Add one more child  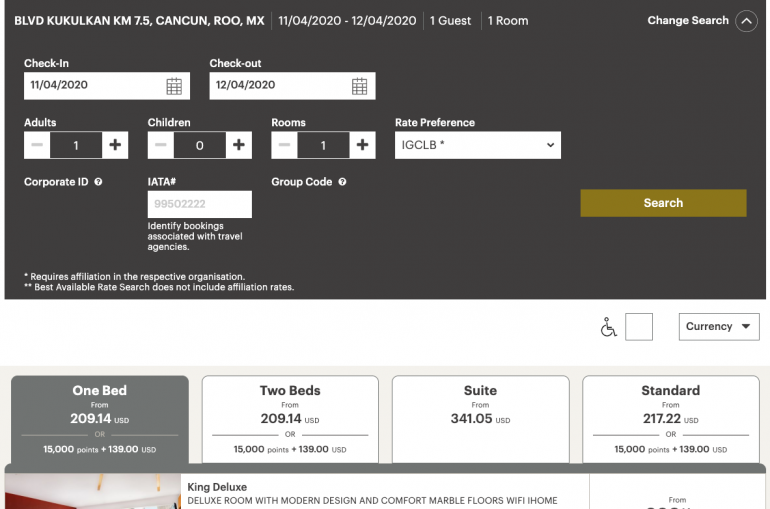click(239, 145)
